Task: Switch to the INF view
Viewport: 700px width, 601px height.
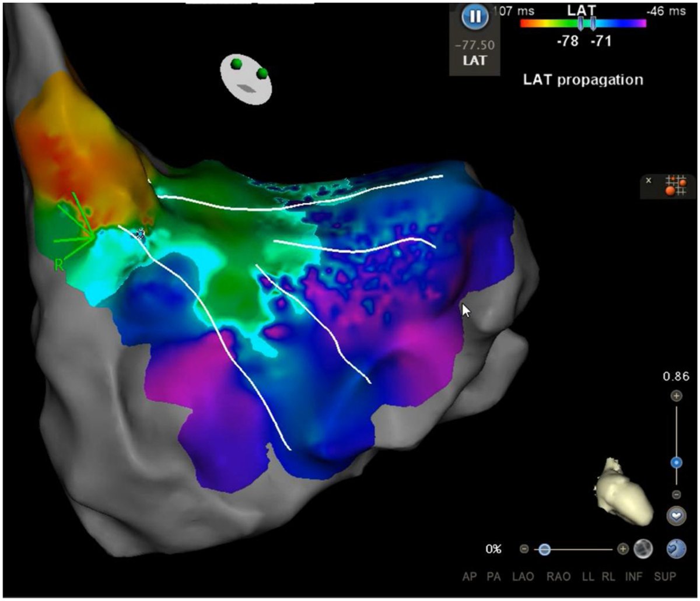Action: pos(634,577)
